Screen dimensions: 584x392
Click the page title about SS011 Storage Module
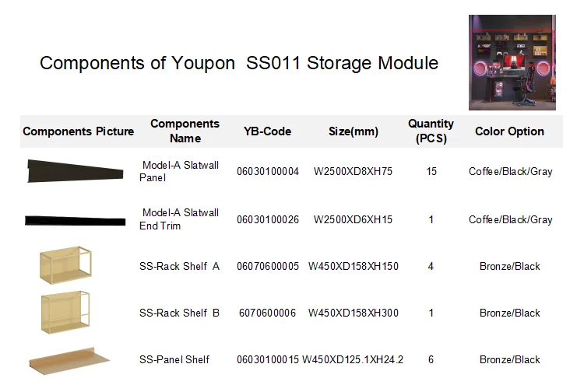pos(239,63)
